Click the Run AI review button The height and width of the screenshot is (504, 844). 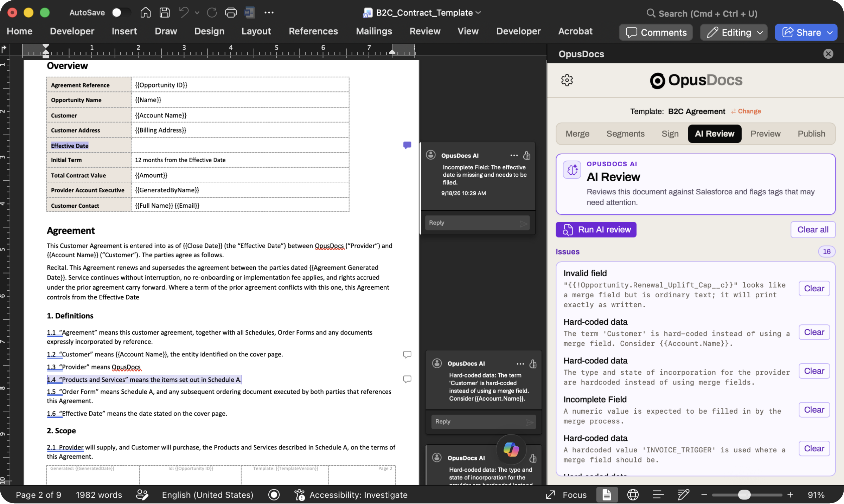[596, 230]
